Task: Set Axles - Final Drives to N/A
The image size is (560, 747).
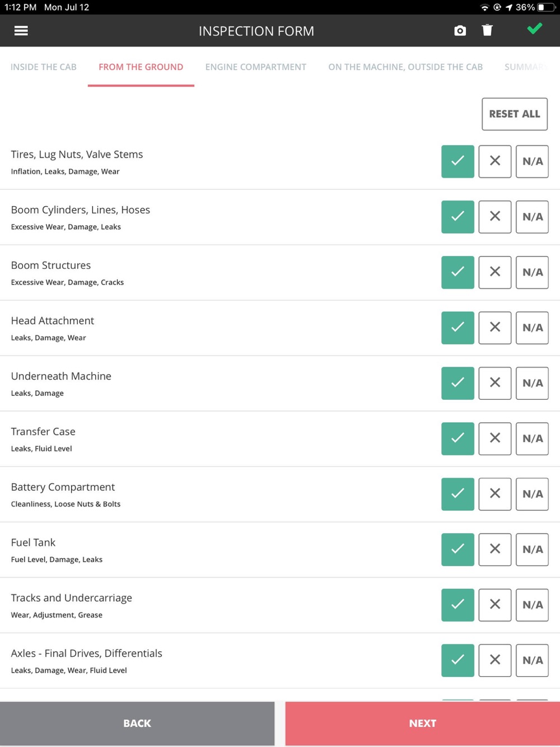Action: [x=532, y=660]
